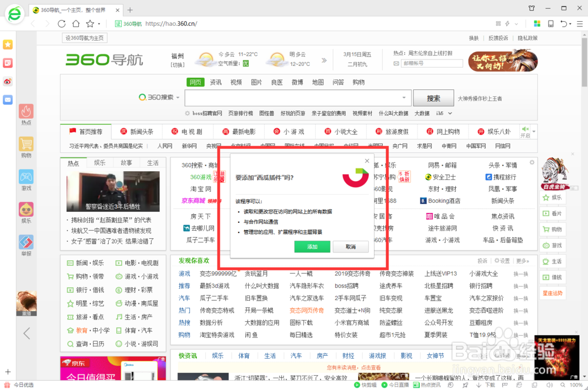Click the skin shirt icon in title bar
Viewport: 588px width, 390px height.
[532, 8]
